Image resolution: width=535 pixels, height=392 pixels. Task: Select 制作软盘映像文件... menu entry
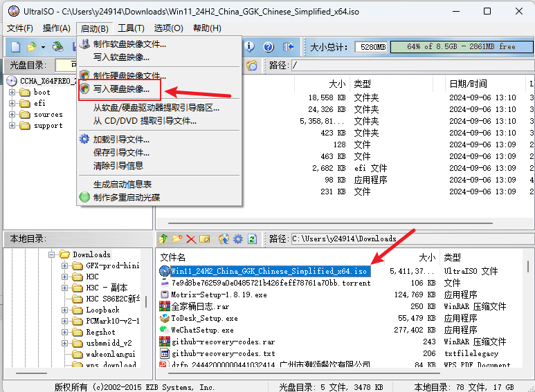[x=159, y=44]
